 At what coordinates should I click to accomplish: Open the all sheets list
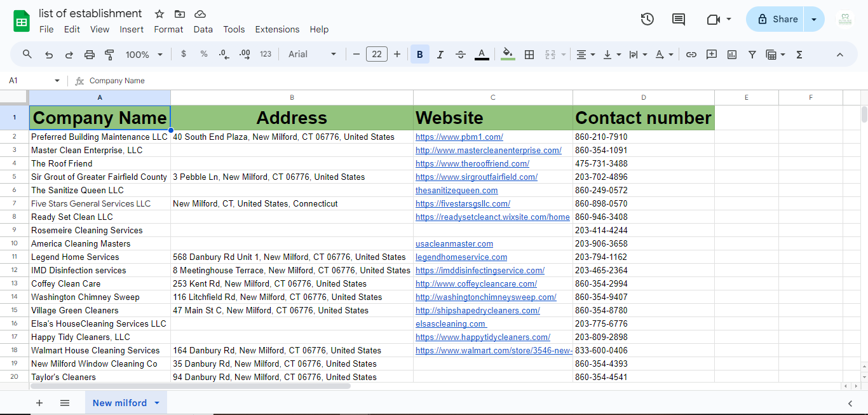[x=65, y=403]
